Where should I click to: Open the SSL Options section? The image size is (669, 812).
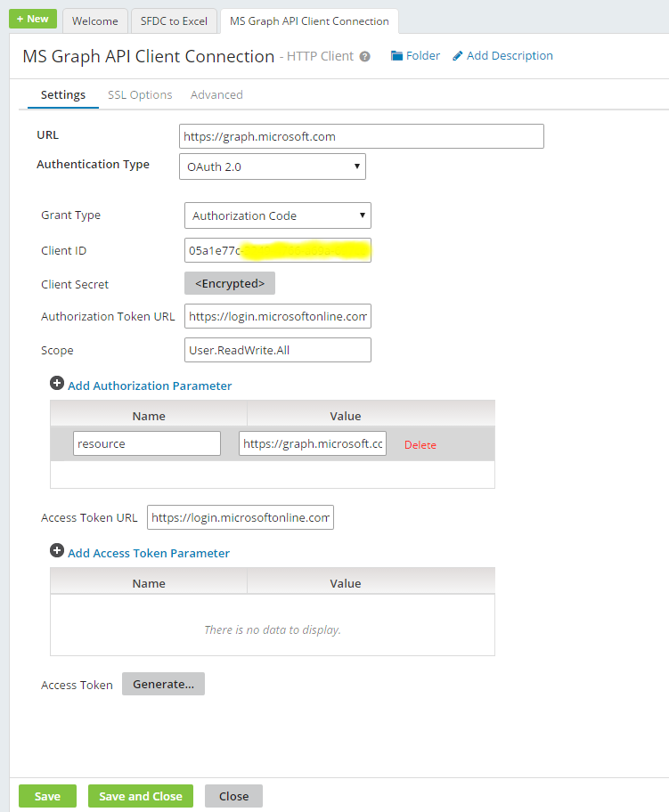pos(139,94)
